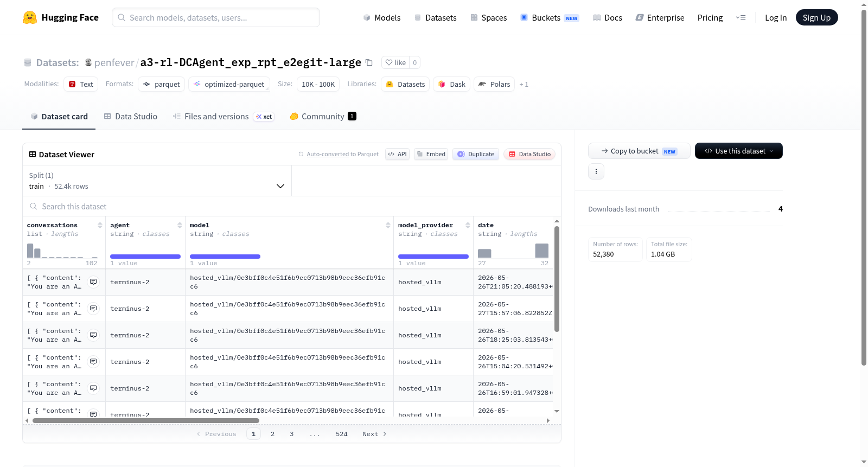Click the Embed button
The height and width of the screenshot is (467, 868).
(x=431, y=154)
